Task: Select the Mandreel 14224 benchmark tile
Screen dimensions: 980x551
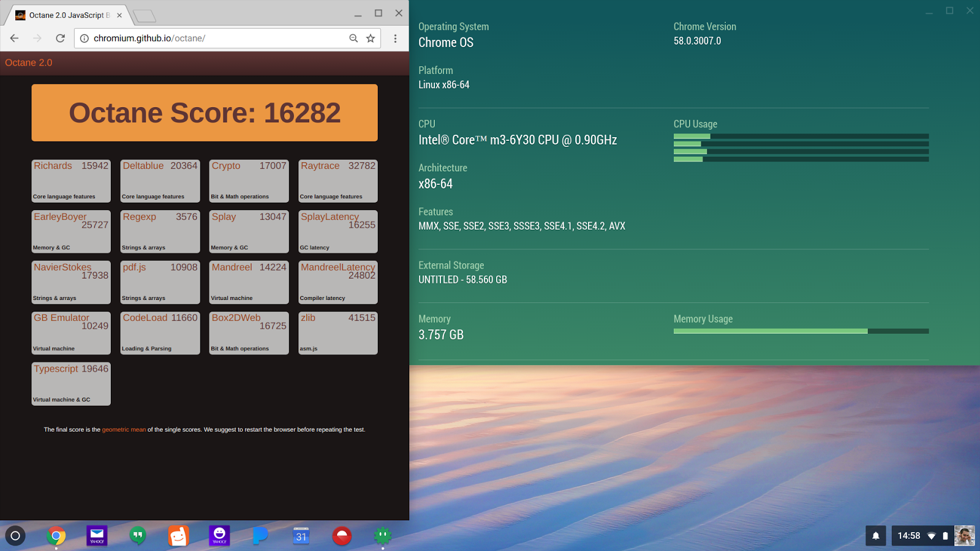Action: [x=249, y=283]
